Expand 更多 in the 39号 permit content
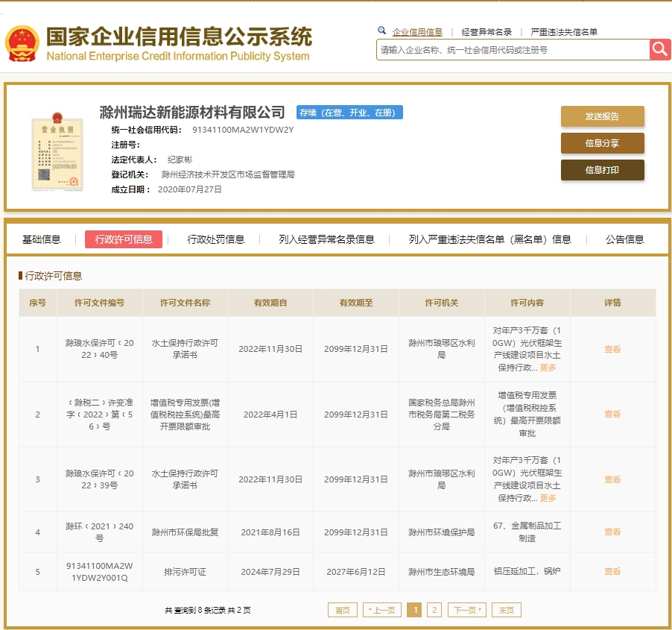Screen dimensions: 672x630 pos(548,498)
